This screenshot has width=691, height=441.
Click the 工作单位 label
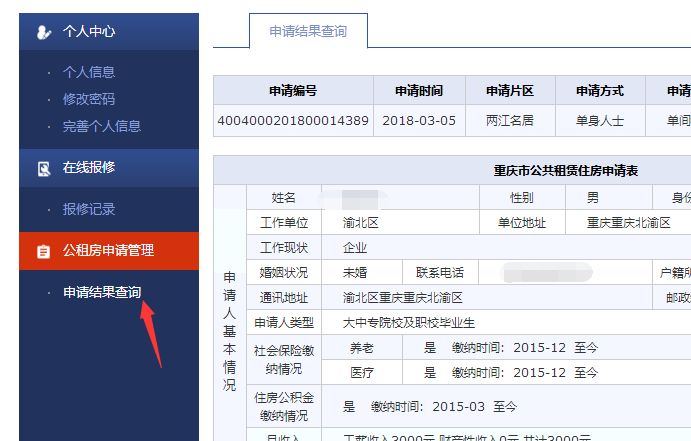(x=284, y=223)
